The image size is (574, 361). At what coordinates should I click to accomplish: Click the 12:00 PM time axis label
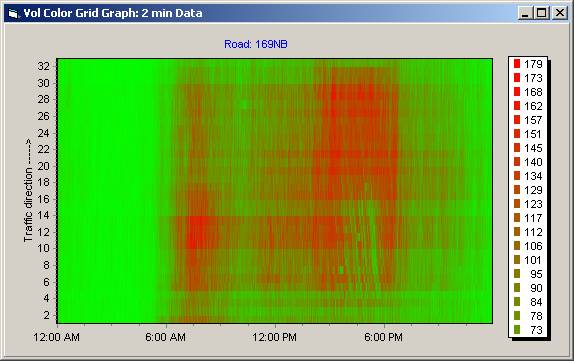pos(275,337)
